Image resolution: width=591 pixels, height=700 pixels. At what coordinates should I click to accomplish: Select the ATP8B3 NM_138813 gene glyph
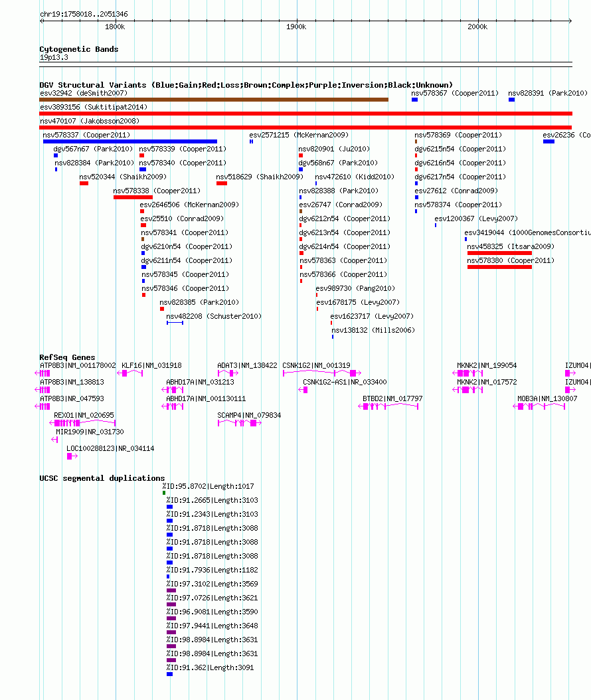(42, 390)
